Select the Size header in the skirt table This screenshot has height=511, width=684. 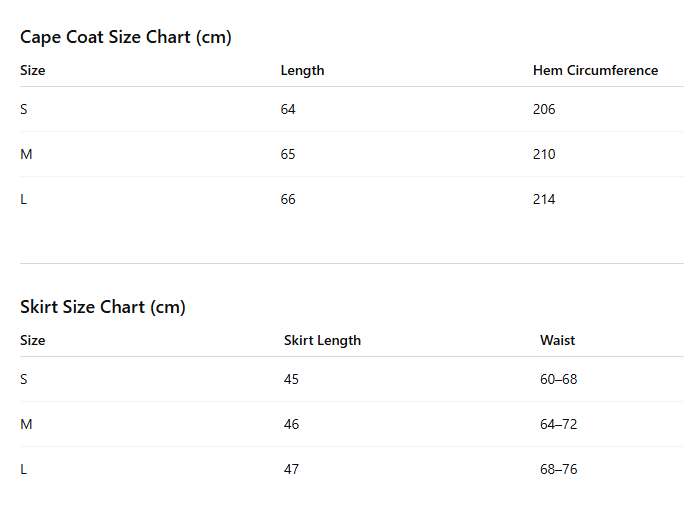click(33, 340)
